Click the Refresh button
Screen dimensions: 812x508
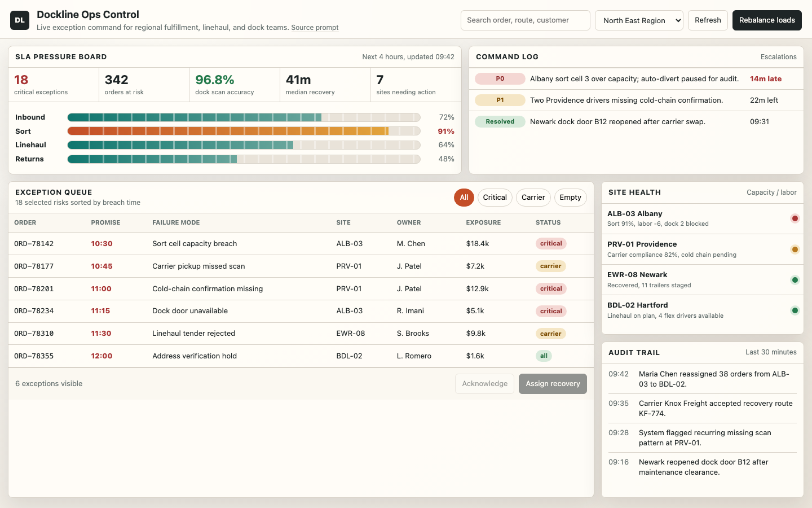[708, 20]
